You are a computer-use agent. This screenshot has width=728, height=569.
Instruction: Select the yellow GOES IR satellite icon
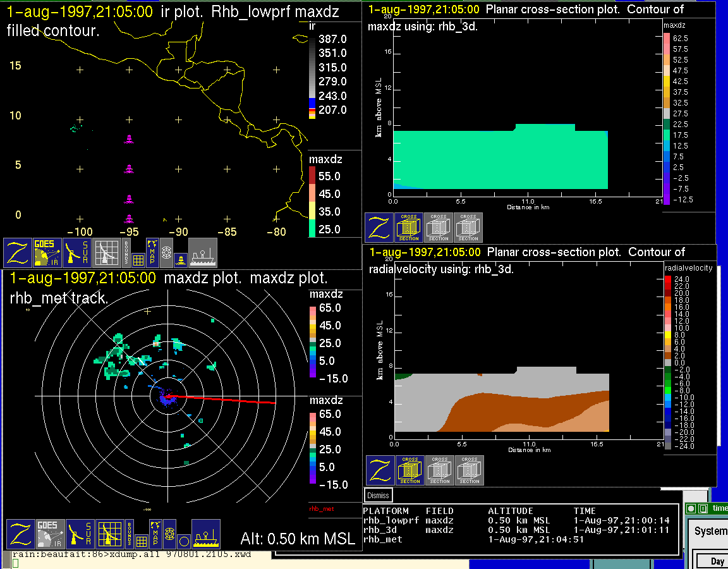pos(47,253)
